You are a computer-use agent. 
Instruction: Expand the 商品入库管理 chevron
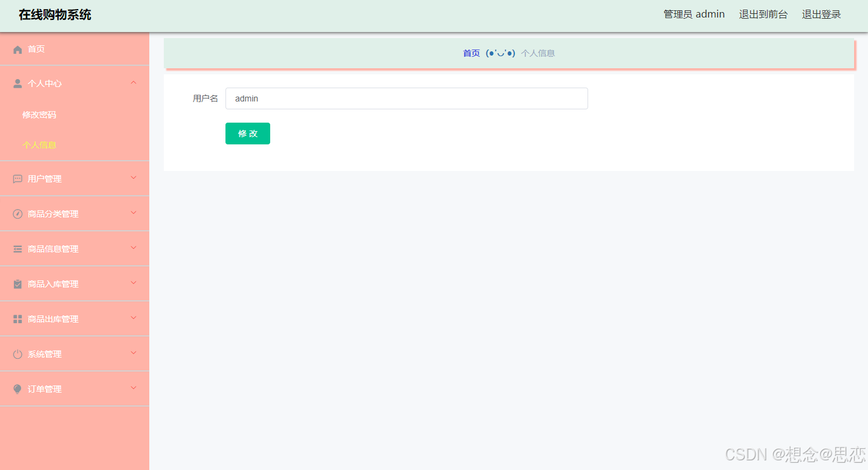pyautogui.click(x=134, y=283)
